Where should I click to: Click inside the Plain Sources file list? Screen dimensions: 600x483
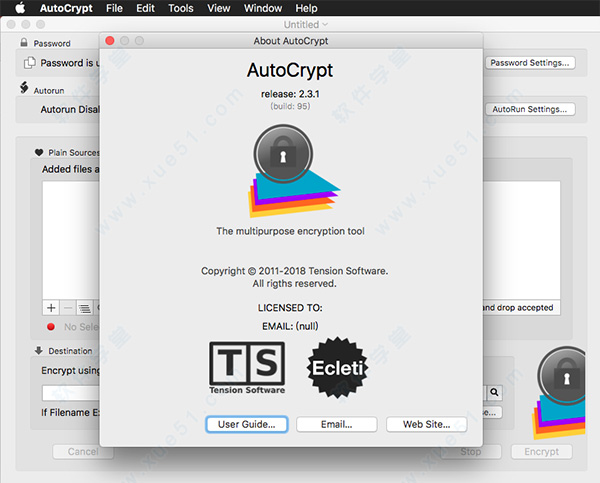click(x=71, y=240)
